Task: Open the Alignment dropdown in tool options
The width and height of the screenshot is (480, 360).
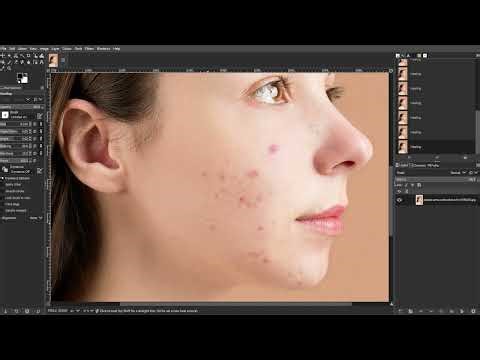Action: pos(36,218)
